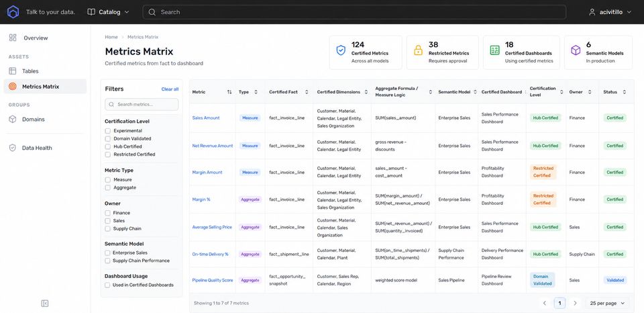Open the Average Selling Price metric
This screenshot has width=644, height=313.
point(212,227)
